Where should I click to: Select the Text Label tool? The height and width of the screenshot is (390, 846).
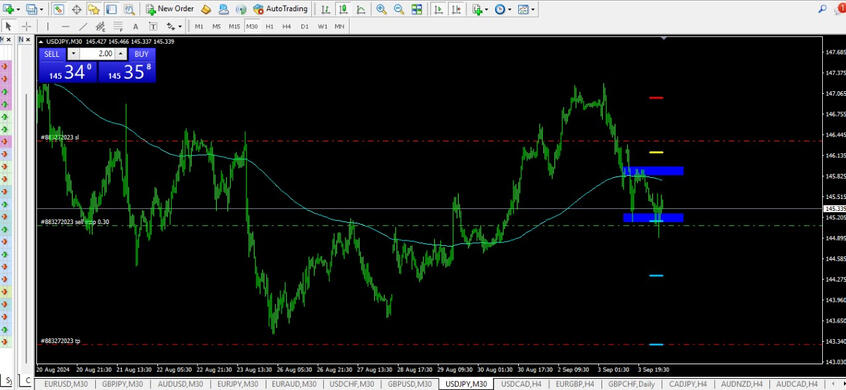153,26
